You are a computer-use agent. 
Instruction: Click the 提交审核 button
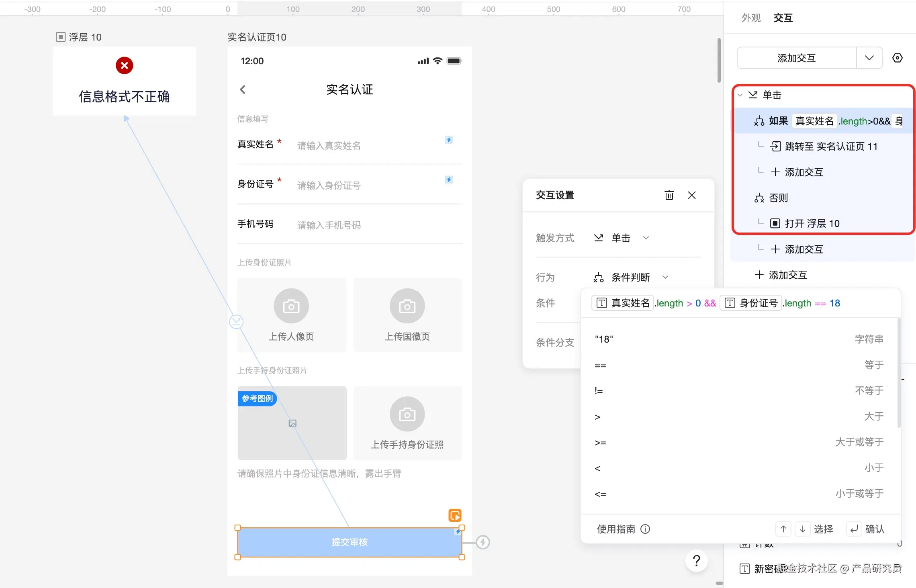(349, 542)
